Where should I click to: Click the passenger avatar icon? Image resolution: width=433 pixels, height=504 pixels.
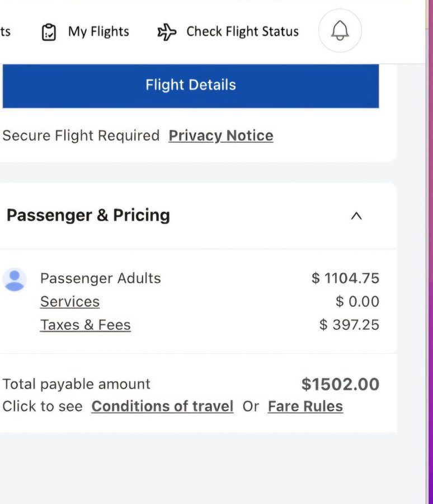click(x=15, y=279)
